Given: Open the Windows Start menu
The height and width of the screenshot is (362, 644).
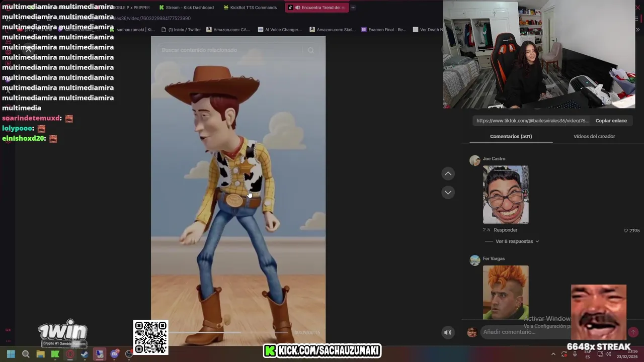Looking at the screenshot, I should pyautogui.click(x=11, y=354).
